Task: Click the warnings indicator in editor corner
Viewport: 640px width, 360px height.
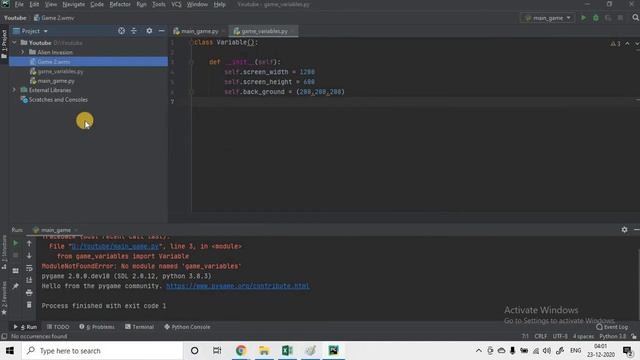Action: pyautogui.click(x=616, y=43)
